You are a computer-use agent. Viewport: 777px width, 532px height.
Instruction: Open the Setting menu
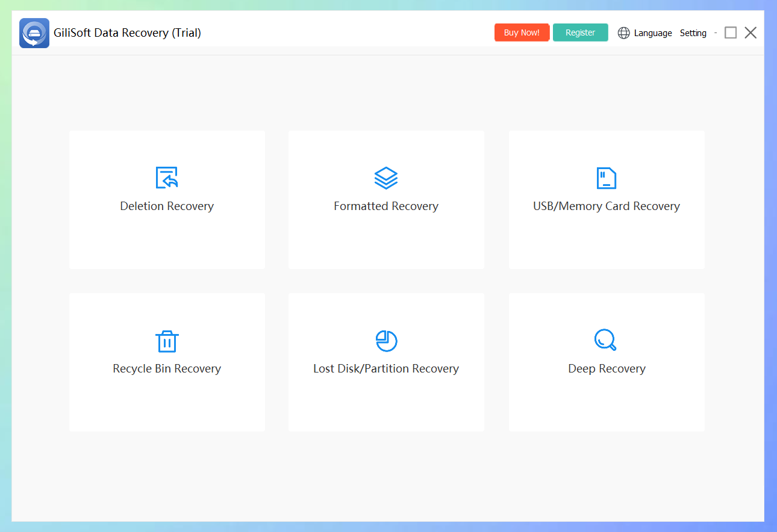click(x=693, y=32)
